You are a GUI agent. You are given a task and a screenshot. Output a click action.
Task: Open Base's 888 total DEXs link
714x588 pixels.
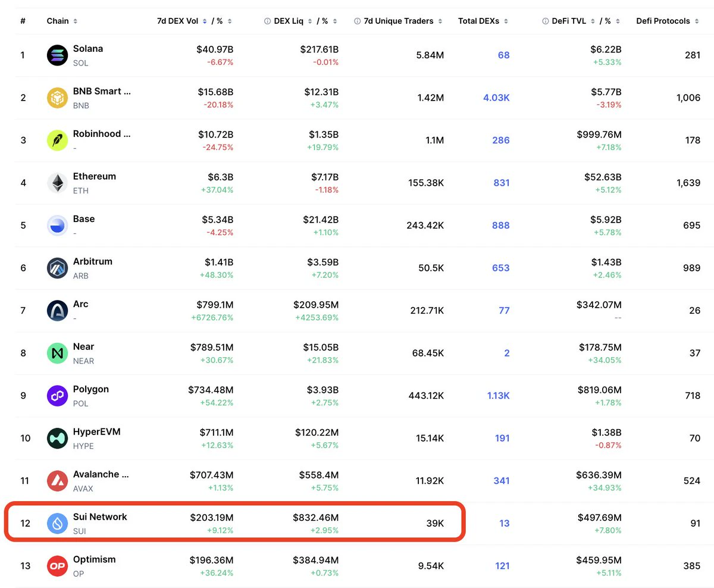coord(501,226)
